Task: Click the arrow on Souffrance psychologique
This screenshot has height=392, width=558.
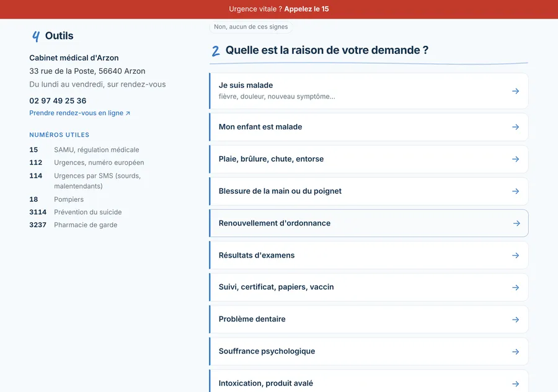Action: click(x=515, y=352)
